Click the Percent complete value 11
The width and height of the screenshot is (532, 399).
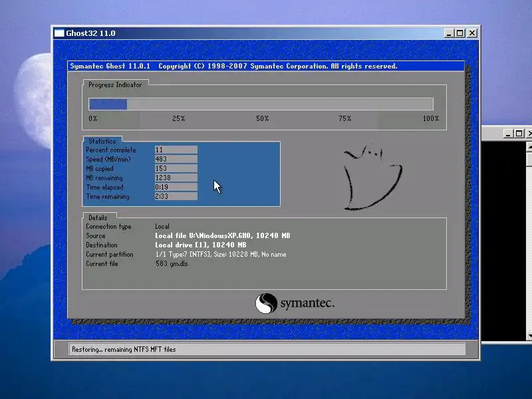coord(176,150)
